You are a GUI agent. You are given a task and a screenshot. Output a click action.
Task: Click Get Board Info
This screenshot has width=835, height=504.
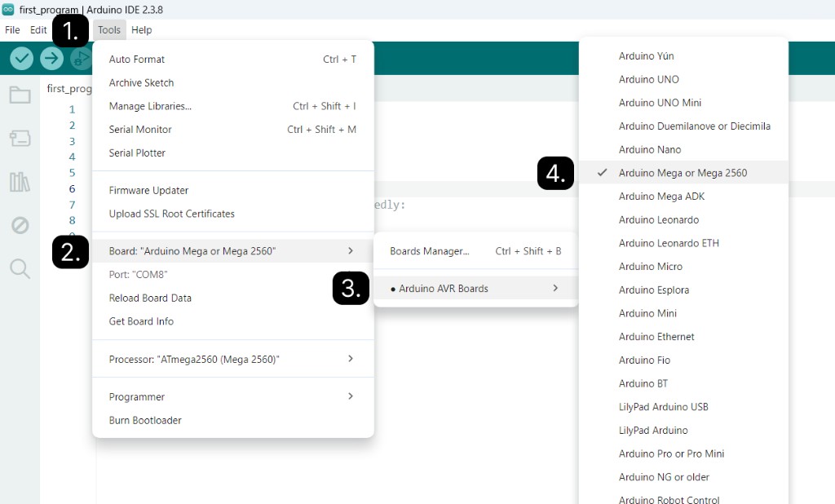232,321
